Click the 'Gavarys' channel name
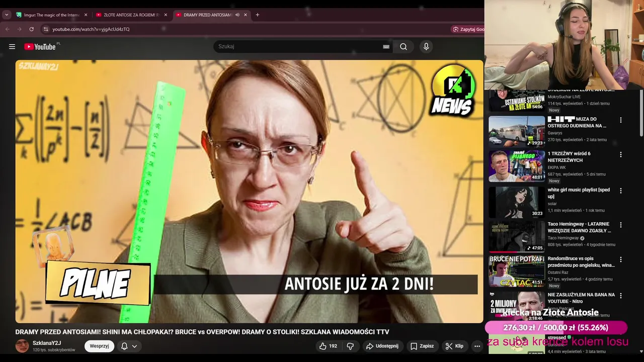Image resolution: width=644 pixels, height=362 pixels. [x=555, y=133]
